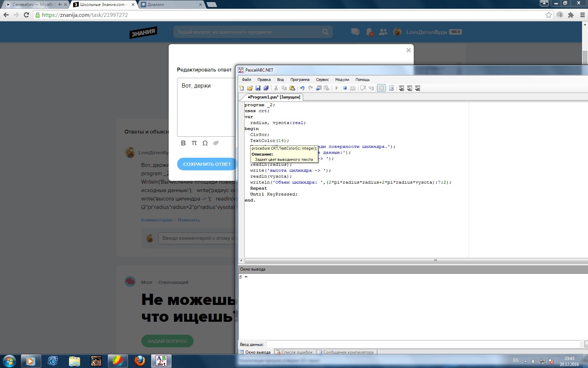The width and height of the screenshot is (588, 368).
Task: Open the Сервис menu
Action: (x=322, y=80)
